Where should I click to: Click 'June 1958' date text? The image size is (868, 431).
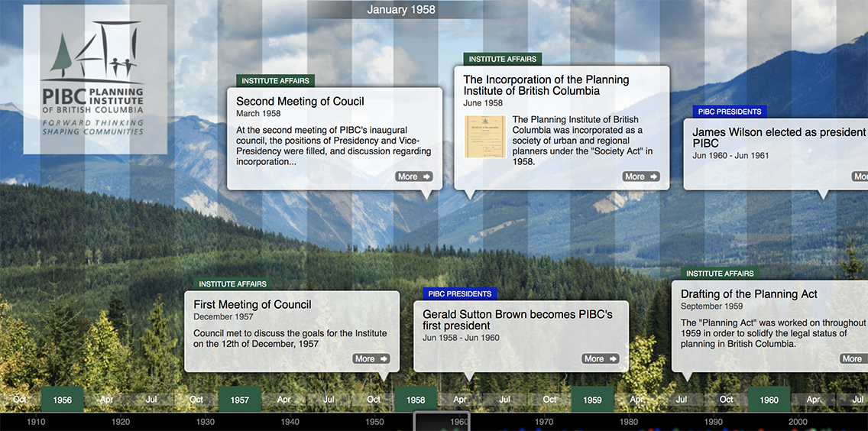[x=483, y=103]
